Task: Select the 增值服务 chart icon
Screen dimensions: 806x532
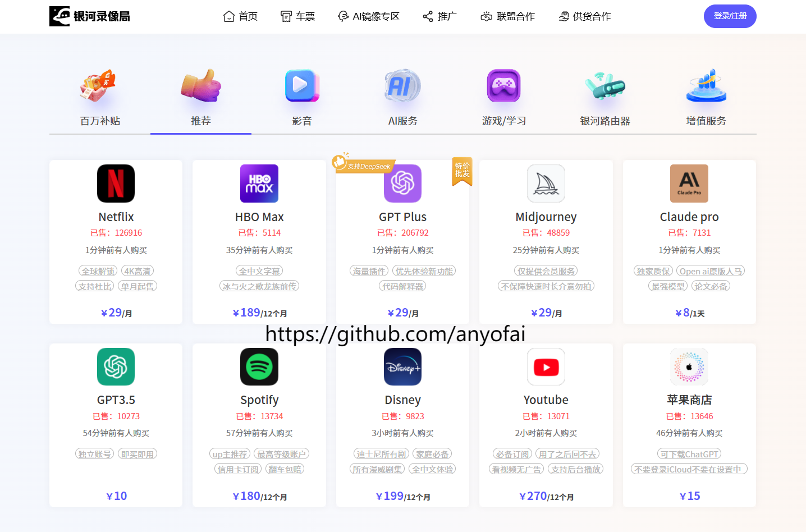Action: pos(706,86)
